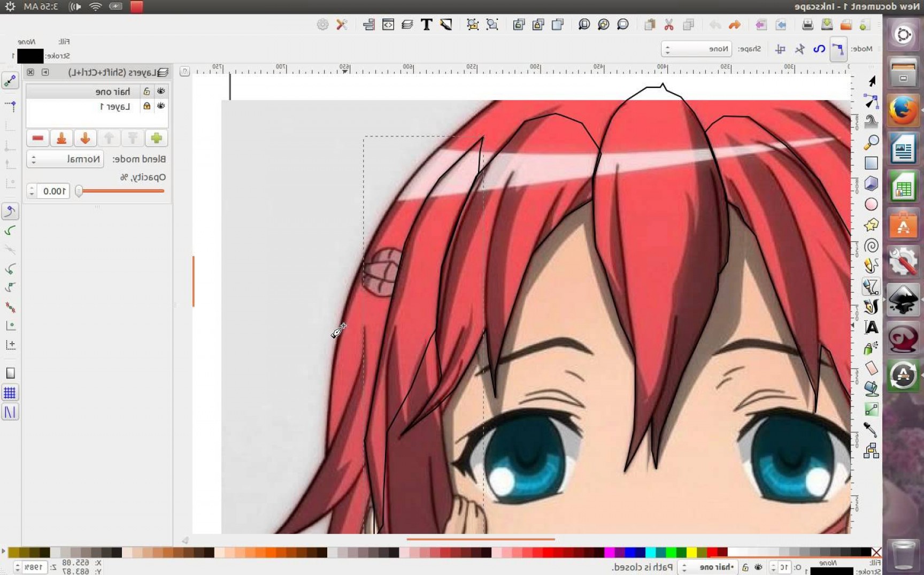Click the add new layer plus icon
Screen dimensions: 924x575
pyautogui.click(x=156, y=138)
